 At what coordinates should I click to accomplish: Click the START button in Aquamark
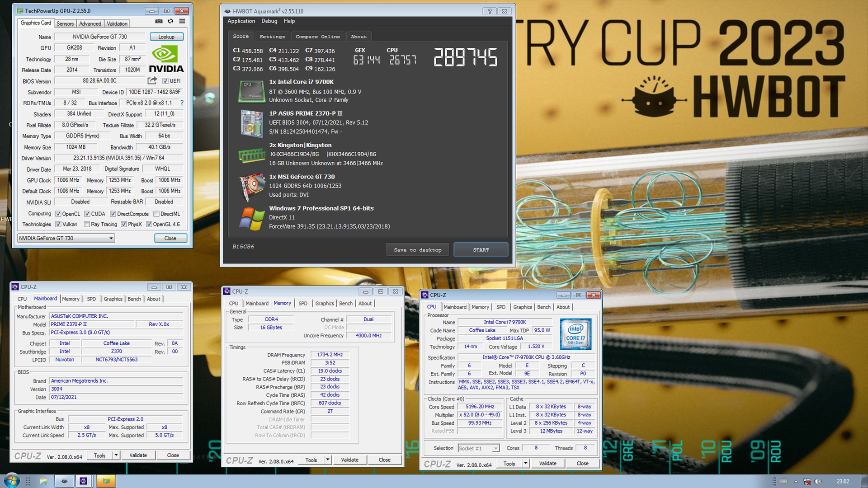(x=481, y=250)
